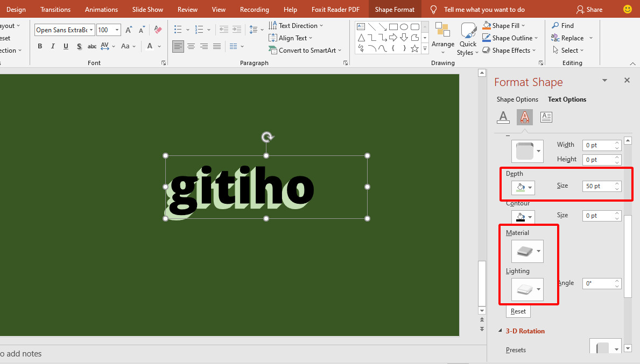Image resolution: width=640 pixels, height=364 pixels.
Task: Switch to the Shape Options tab
Action: click(x=517, y=99)
